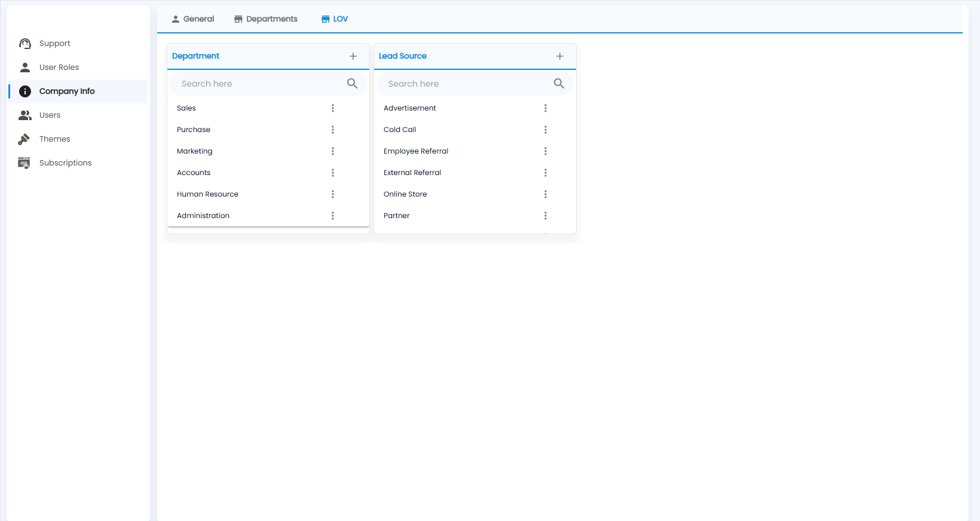980x521 pixels.
Task: Click the Department search magnifier icon
Action: coord(353,84)
